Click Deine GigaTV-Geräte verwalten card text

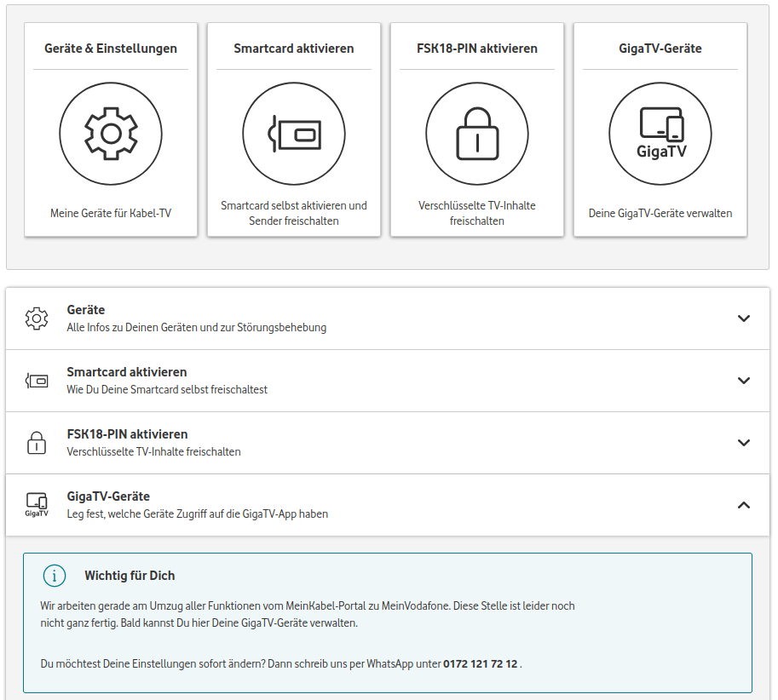coord(660,213)
